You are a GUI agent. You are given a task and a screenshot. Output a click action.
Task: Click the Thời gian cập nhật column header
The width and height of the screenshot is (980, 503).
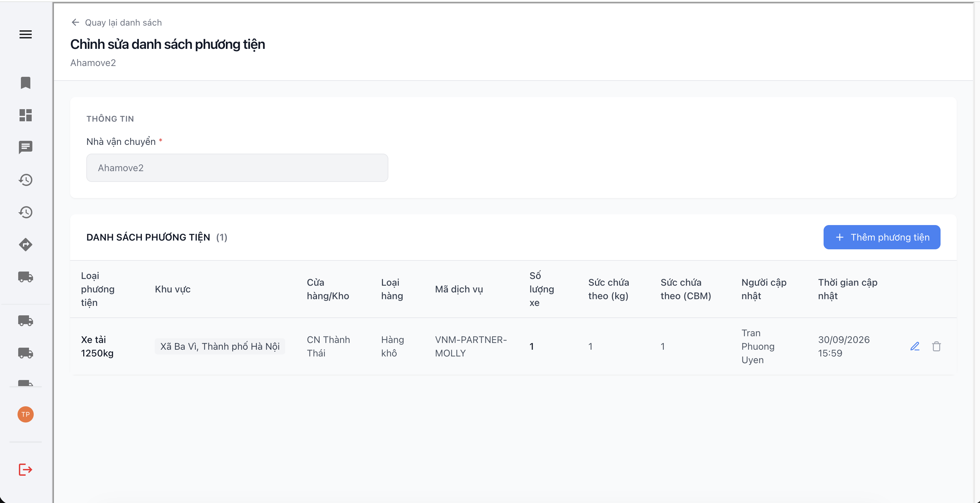click(x=848, y=289)
